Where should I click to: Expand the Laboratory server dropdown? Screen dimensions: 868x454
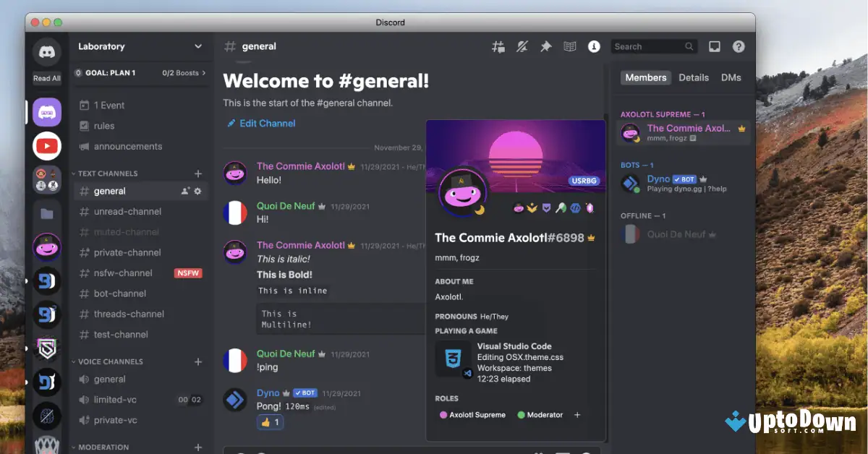click(199, 46)
